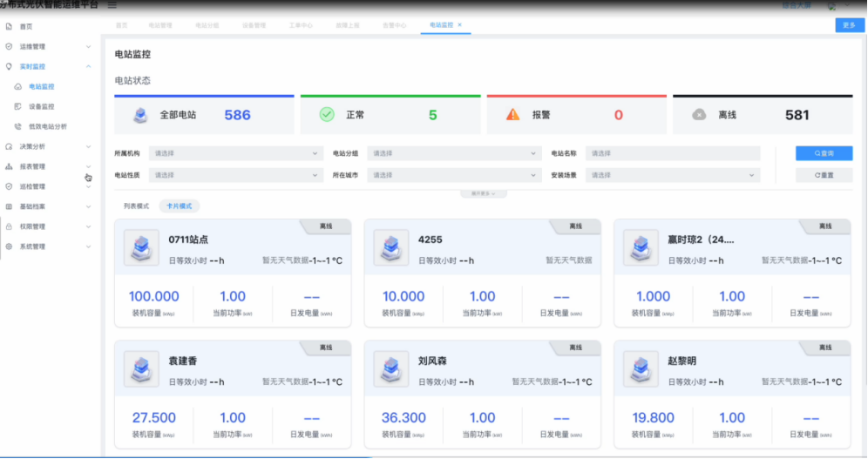Expand the 运维管理 sidebar menu

point(88,46)
